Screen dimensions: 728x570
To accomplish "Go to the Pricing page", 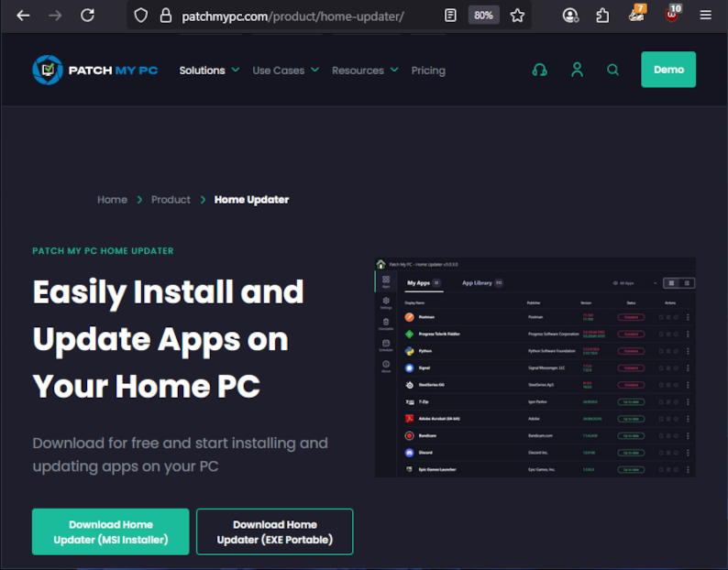I will (x=428, y=71).
